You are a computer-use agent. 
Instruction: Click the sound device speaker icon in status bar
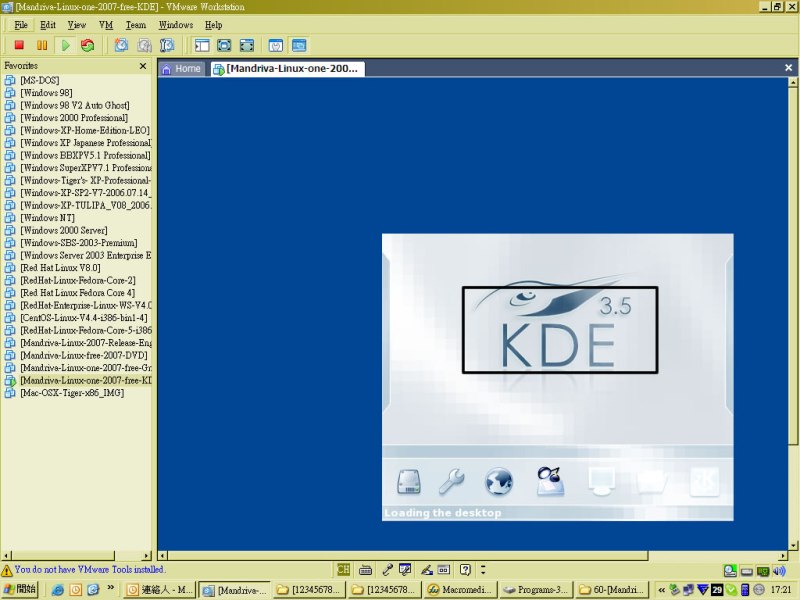pos(779,571)
